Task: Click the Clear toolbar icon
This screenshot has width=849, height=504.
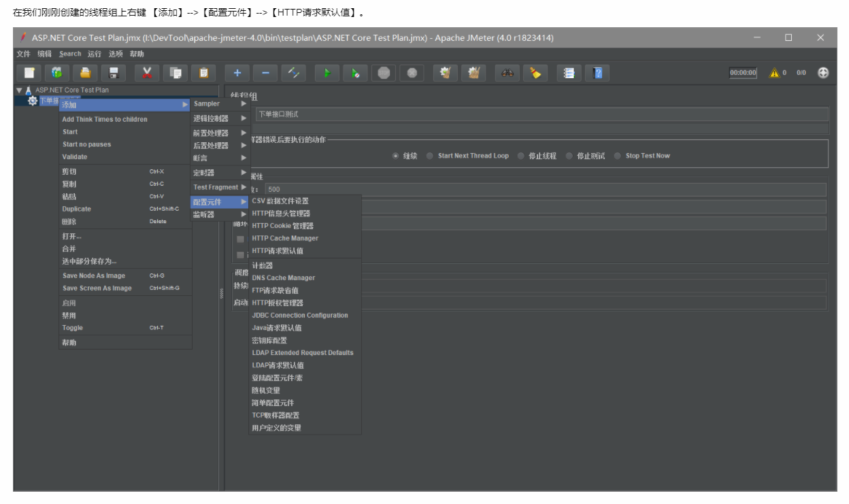Action: click(x=445, y=73)
